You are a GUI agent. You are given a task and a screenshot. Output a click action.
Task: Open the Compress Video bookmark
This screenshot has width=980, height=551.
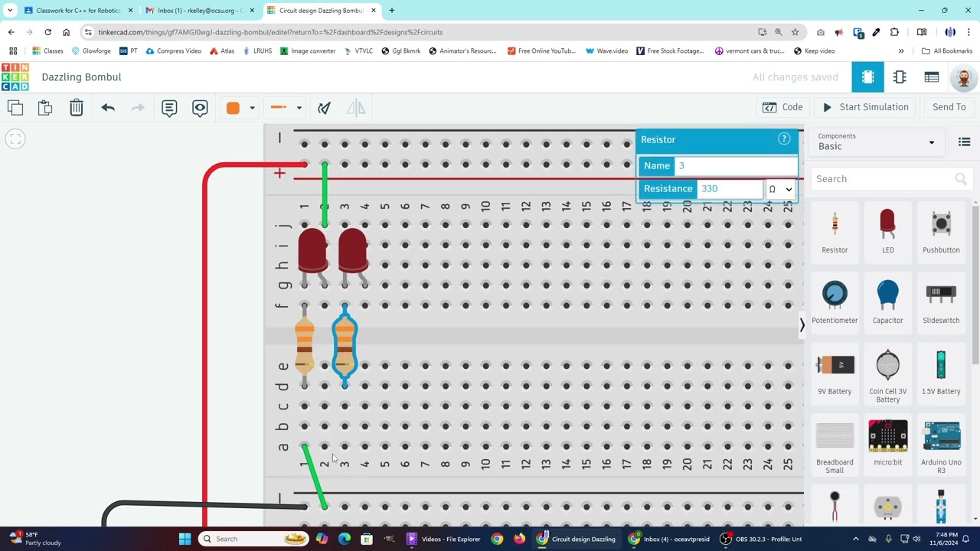click(173, 51)
